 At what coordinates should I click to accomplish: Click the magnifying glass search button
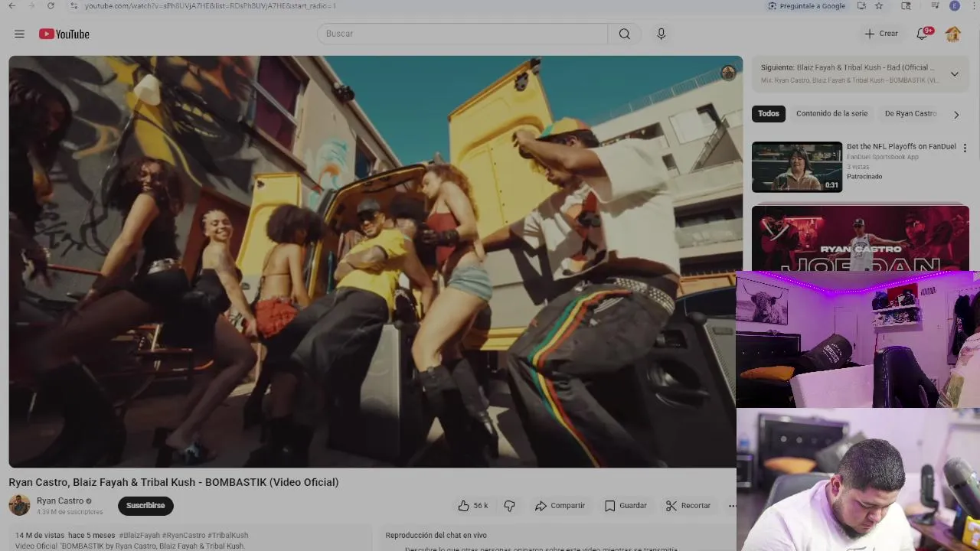[625, 34]
